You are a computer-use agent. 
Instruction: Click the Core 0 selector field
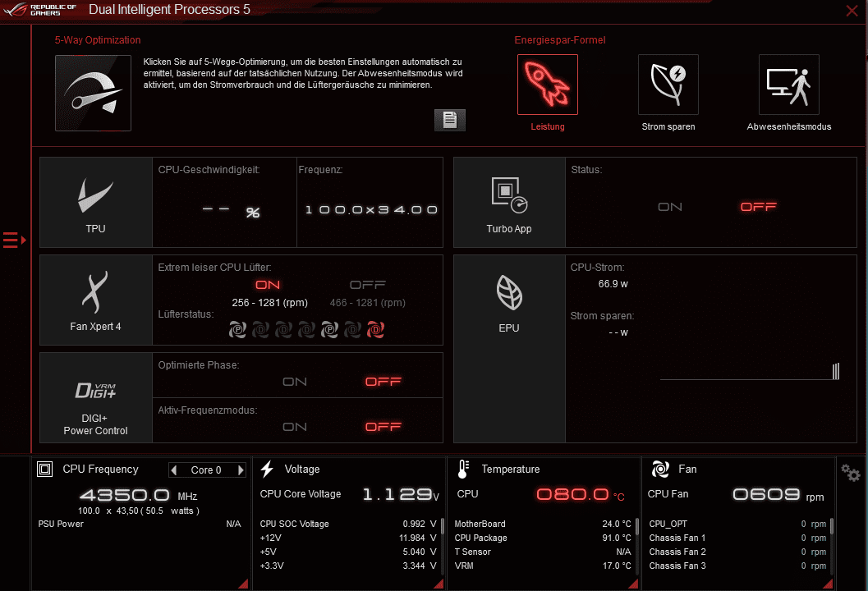tap(206, 470)
